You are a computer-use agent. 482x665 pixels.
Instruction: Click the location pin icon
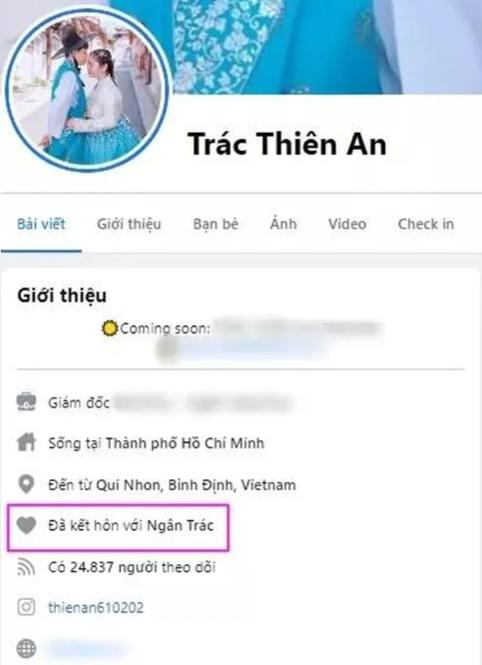click(x=26, y=484)
